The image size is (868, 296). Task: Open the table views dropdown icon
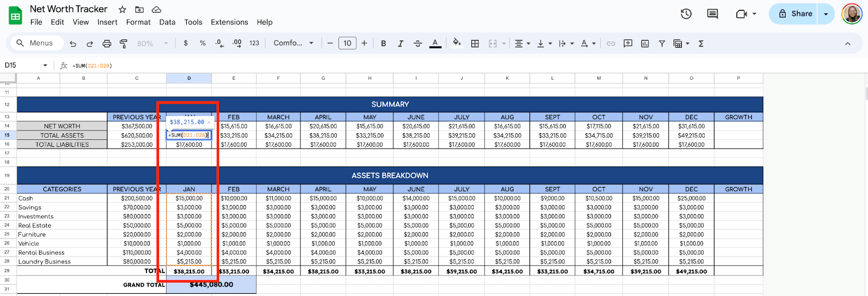pos(681,43)
